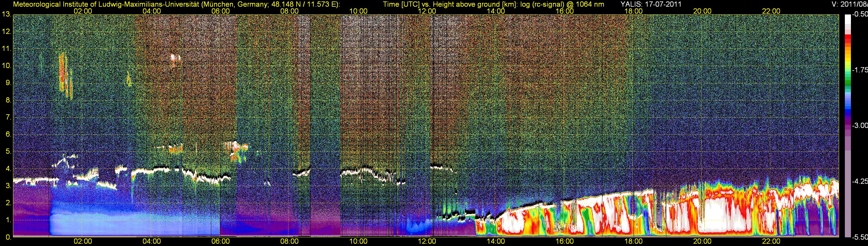Screen dimensions: 868x246
Task: Click the '20:00' label on the top time axis
Action: pyautogui.click(x=702, y=11)
